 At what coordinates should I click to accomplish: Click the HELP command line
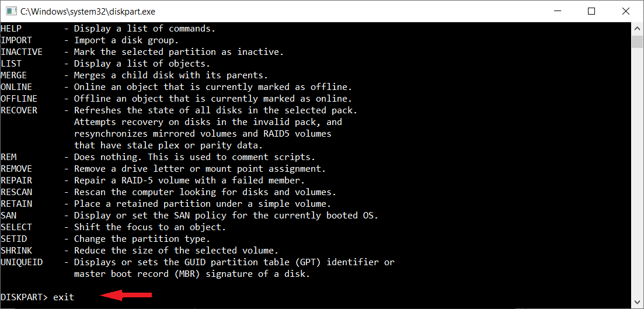[11, 29]
